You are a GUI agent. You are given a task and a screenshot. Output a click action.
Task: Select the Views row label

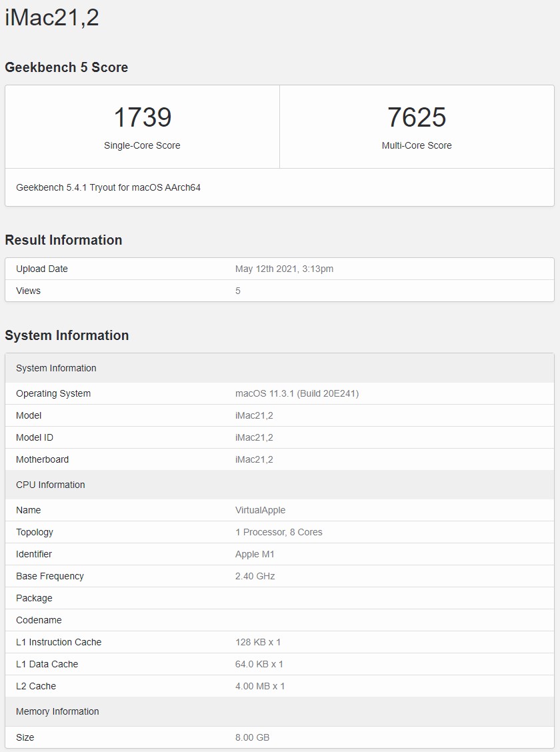28,291
